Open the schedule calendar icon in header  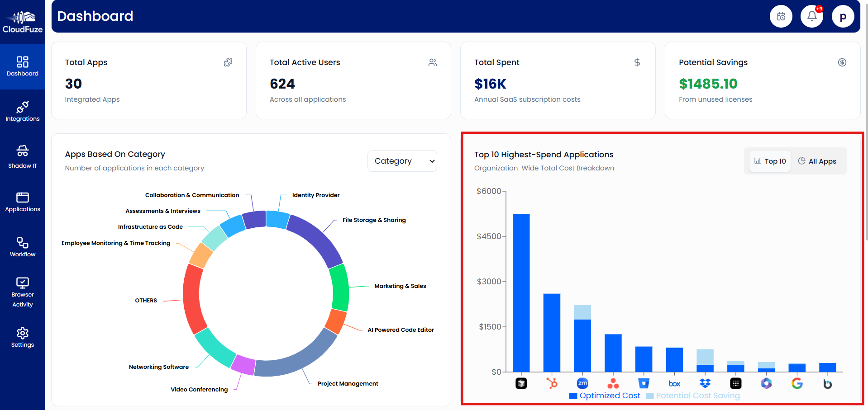tap(781, 16)
